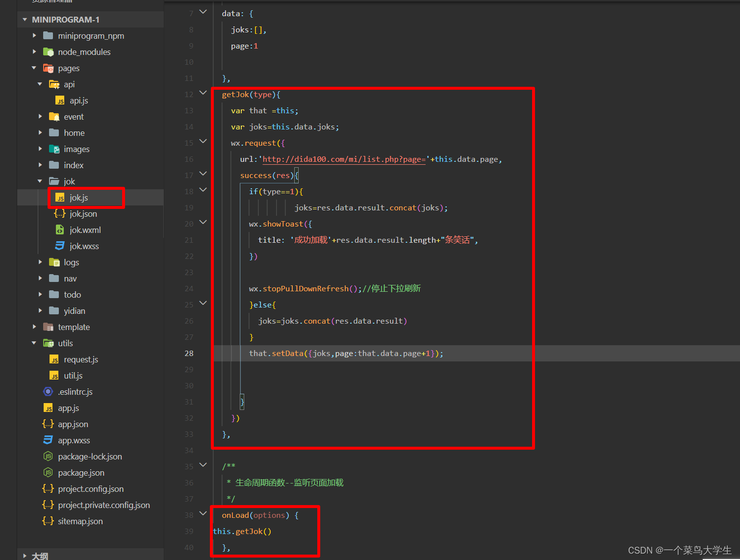This screenshot has height=560, width=740.
Task: Click the api.js JavaScript file icon
Action: 60,101
